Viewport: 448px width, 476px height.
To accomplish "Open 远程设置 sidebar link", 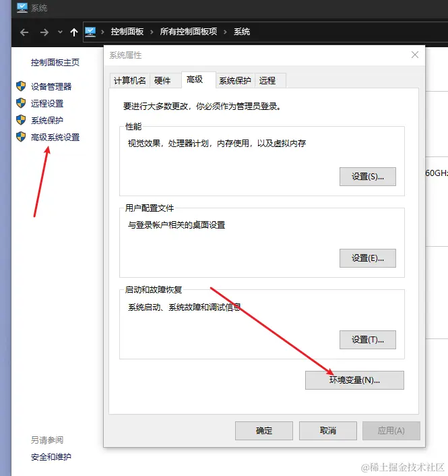I will point(47,104).
